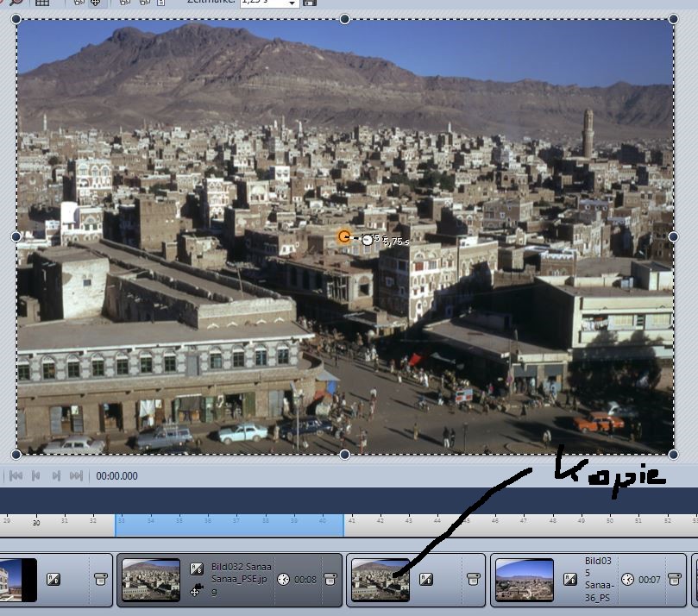Step forward one frame in preview
698x616 pixels.
click(56, 475)
